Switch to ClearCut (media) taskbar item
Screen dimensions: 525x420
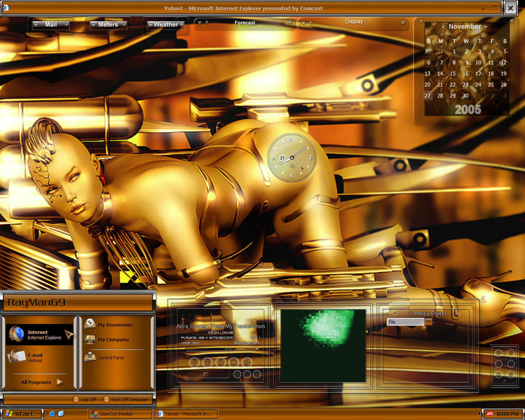(x=120, y=414)
